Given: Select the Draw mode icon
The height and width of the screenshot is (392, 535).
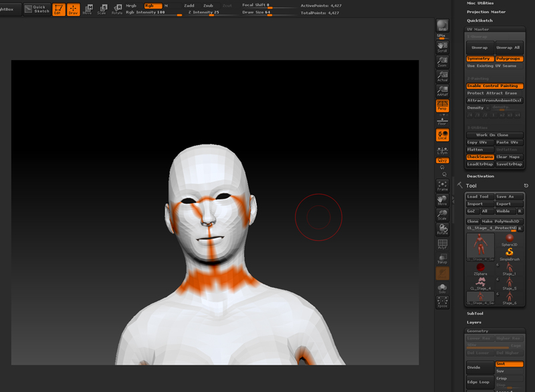Looking at the screenshot, I should (73, 9).
